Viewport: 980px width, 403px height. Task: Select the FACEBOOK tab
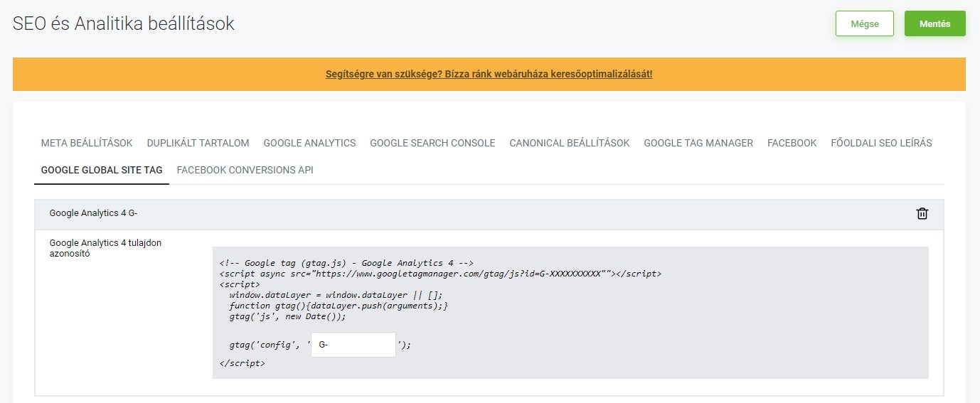(x=792, y=143)
